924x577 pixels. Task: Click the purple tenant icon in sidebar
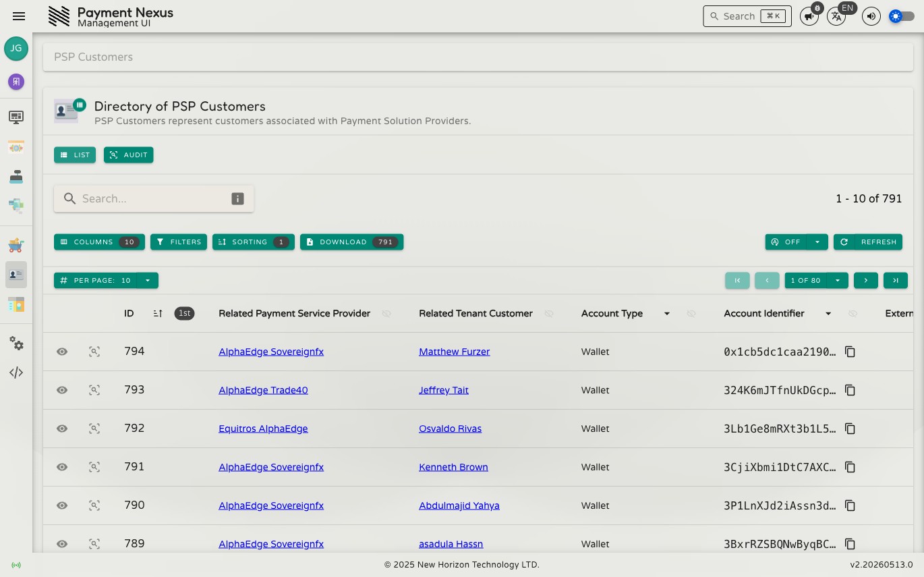pos(16,82)
